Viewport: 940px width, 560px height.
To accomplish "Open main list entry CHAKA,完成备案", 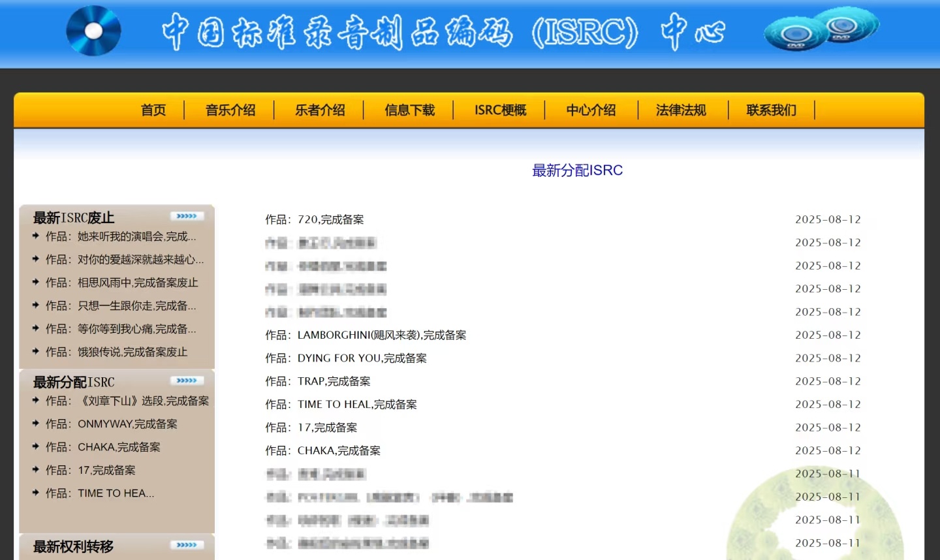I will point(322,451).
